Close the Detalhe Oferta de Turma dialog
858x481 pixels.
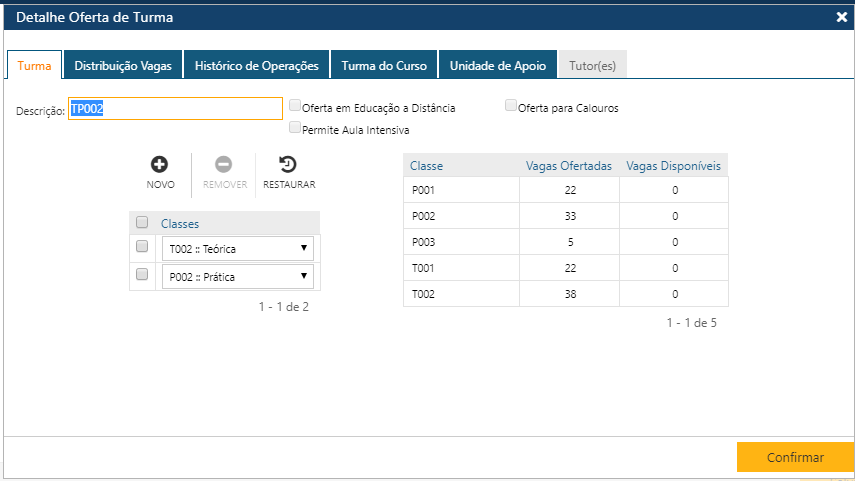point(841,16)
